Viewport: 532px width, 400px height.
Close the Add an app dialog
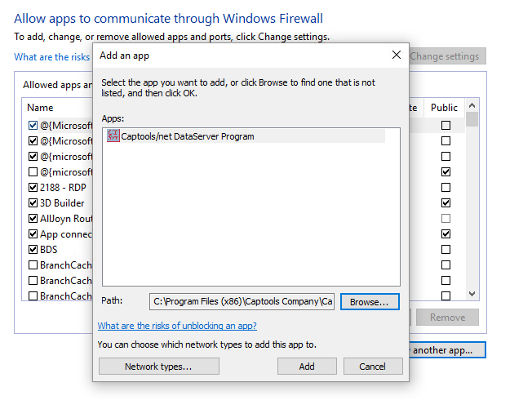[x=397, y=56]
